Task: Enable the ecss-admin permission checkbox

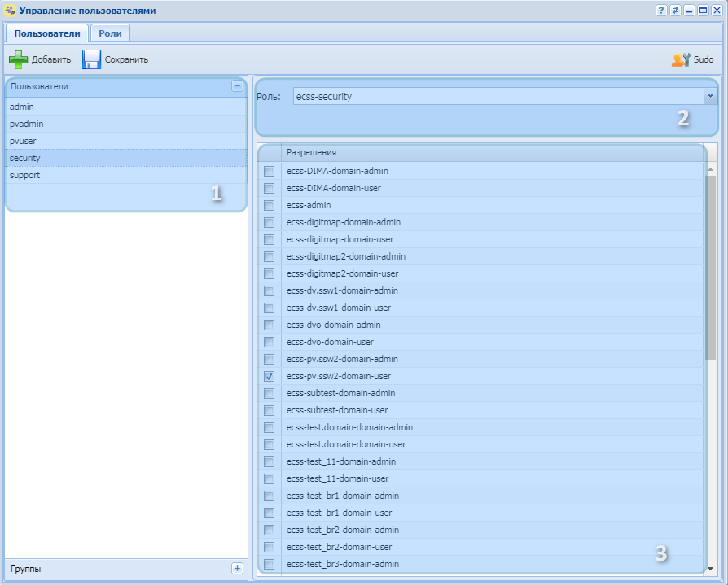Action: (269, 205)
